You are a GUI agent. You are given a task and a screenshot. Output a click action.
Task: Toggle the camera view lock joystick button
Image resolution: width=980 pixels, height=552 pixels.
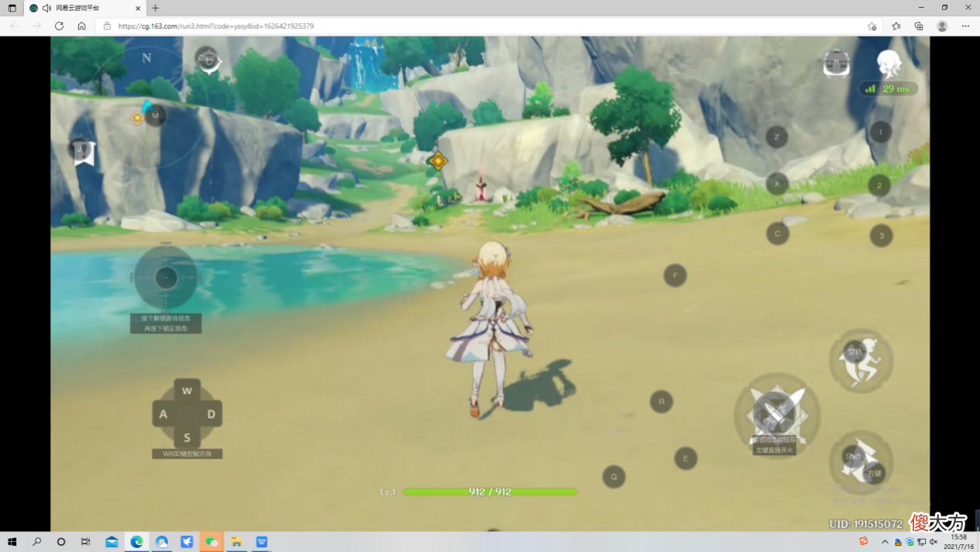(x=166, y=278)
